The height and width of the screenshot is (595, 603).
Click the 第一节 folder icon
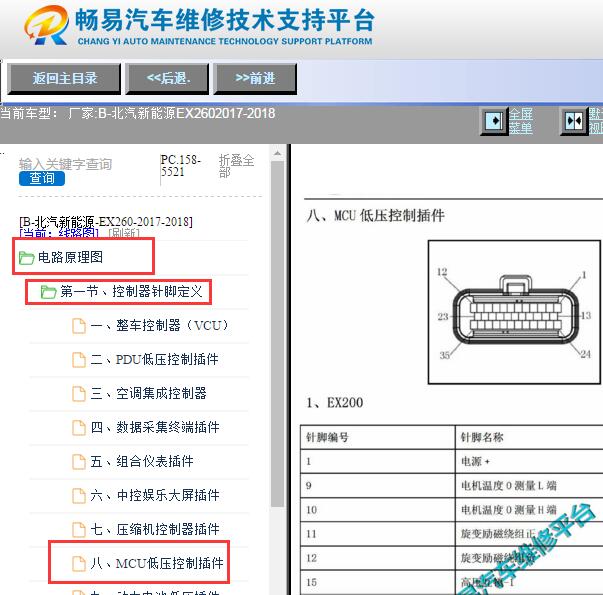pos(48,292)
